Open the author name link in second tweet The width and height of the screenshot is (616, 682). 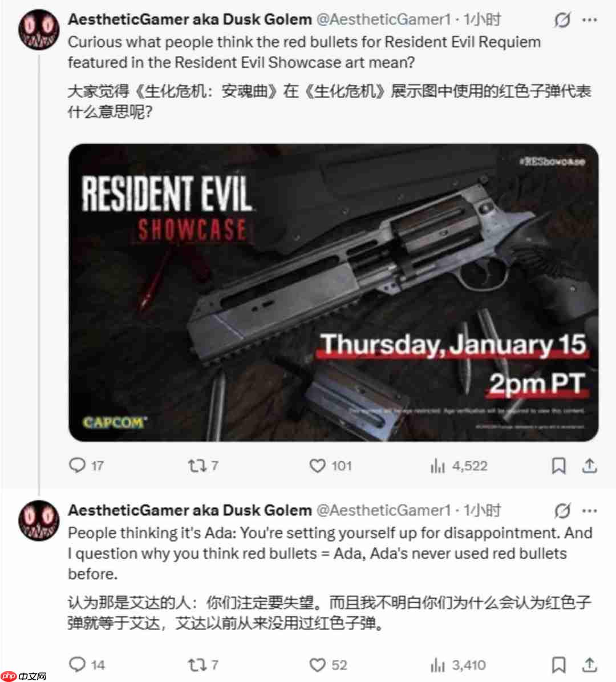click(190, 510)
